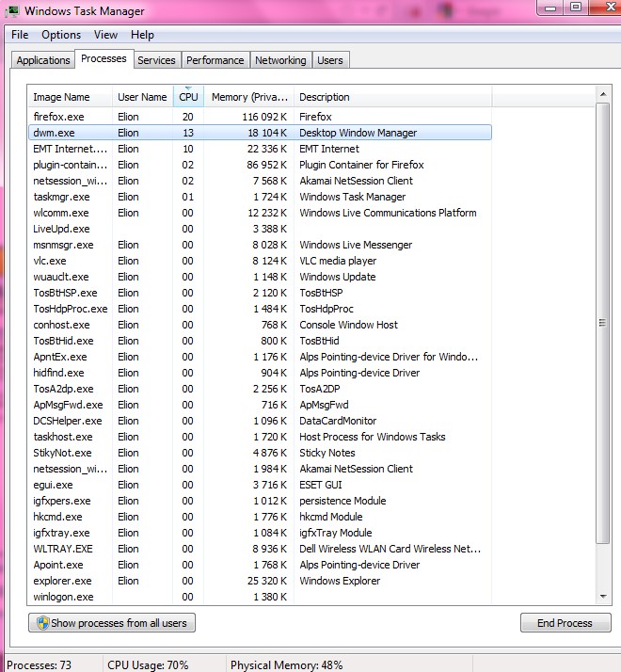Select the wlcomm.exe process
Viewport: 621px width, 672px height.
click(x=260, y=213)
